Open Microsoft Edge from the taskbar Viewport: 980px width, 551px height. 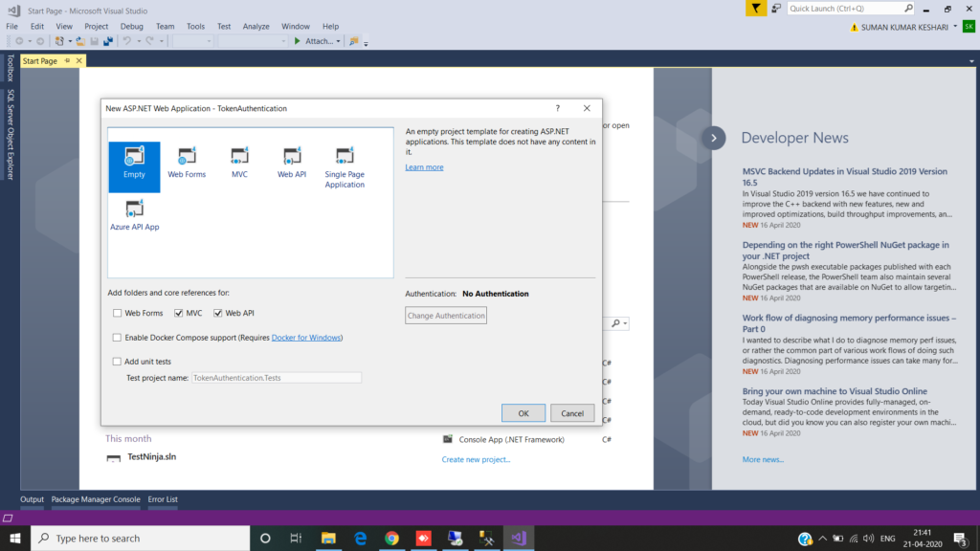(x=361, y=538)
